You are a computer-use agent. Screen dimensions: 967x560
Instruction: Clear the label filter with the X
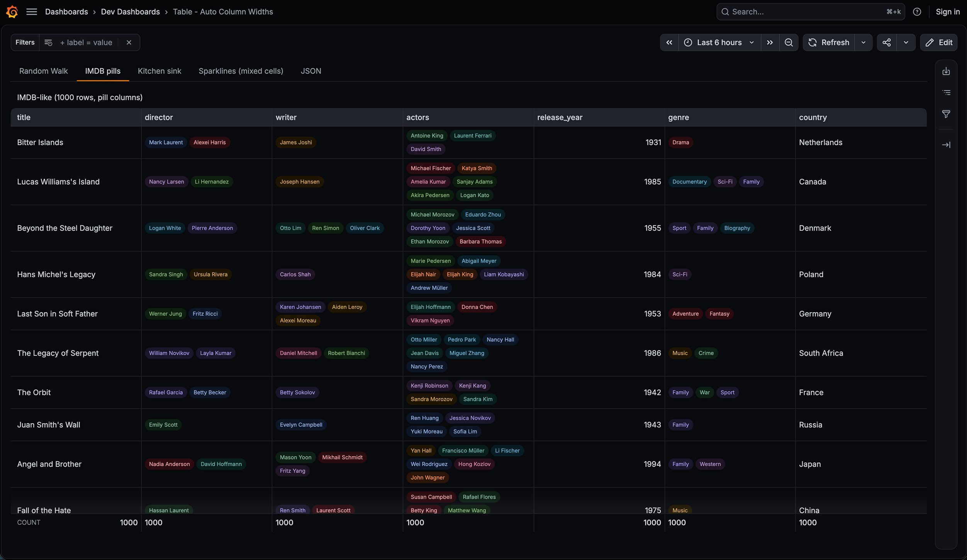click(x=129, y=42)
